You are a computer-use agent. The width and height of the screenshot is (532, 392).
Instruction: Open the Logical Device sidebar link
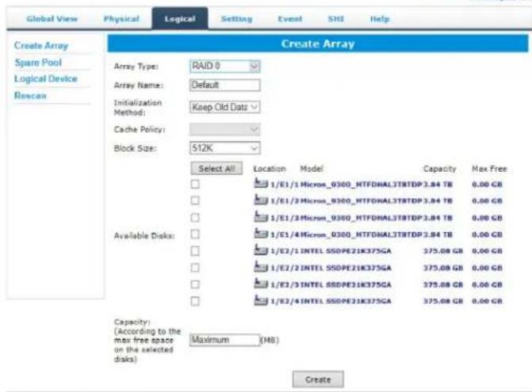coord(46,78)
